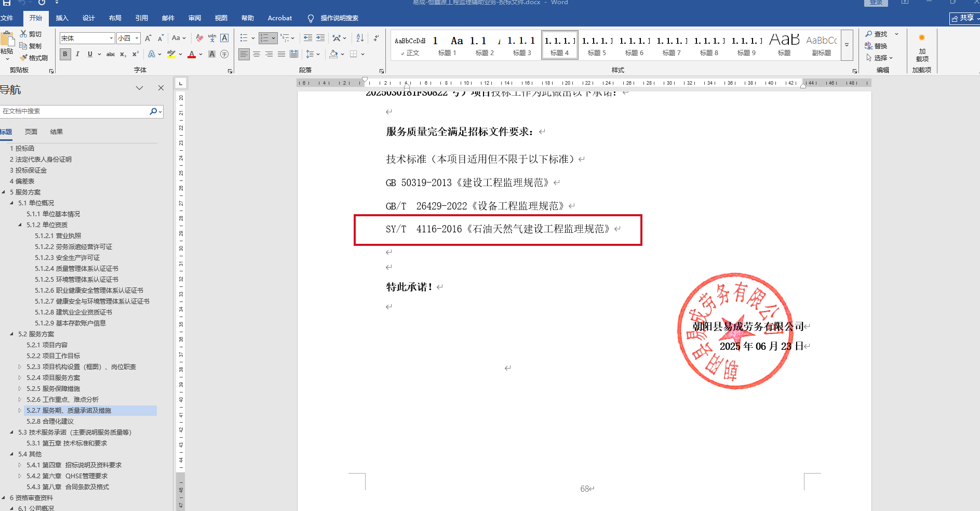Viewport: 980px width, 511px height.
Task: Expand the styles gallery more button
Action: tap(847, 45)
